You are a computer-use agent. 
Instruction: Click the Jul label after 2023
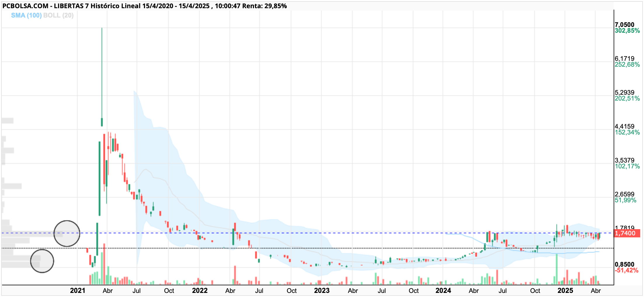click(382, 291)
